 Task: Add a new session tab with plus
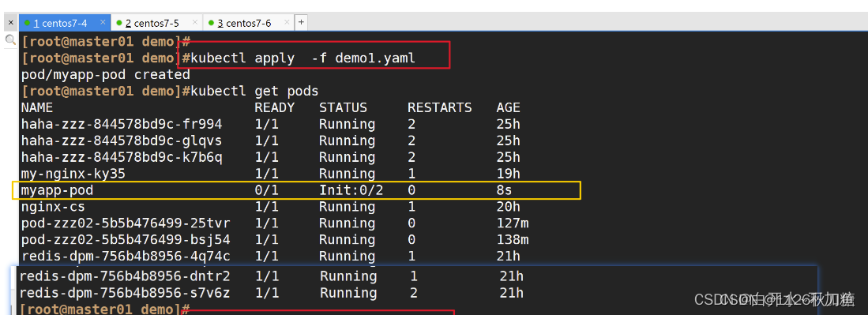[x=301, y=23]
